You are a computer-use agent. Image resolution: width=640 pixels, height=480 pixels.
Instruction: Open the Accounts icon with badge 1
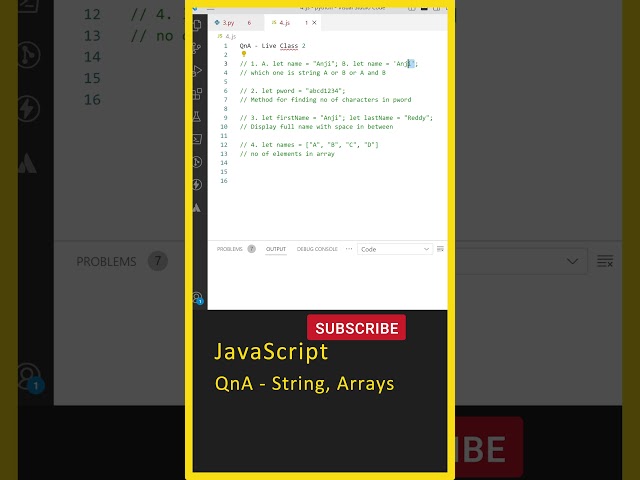tap(198, 298)
